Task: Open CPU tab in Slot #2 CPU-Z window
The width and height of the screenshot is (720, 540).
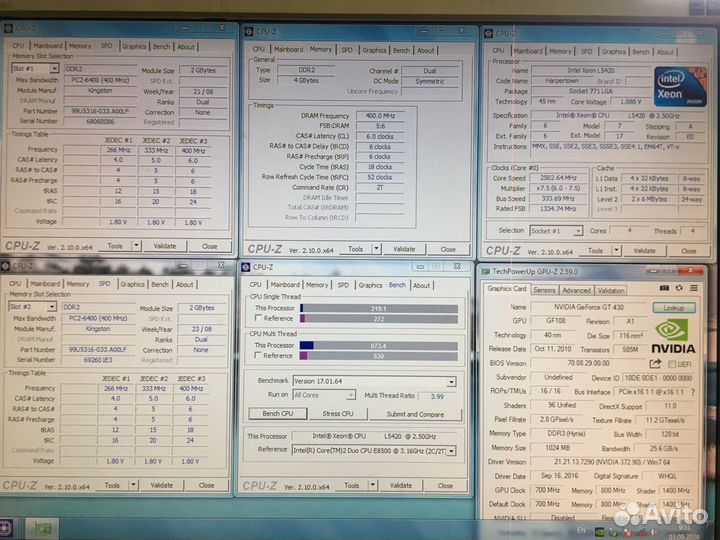Action: 15,284
